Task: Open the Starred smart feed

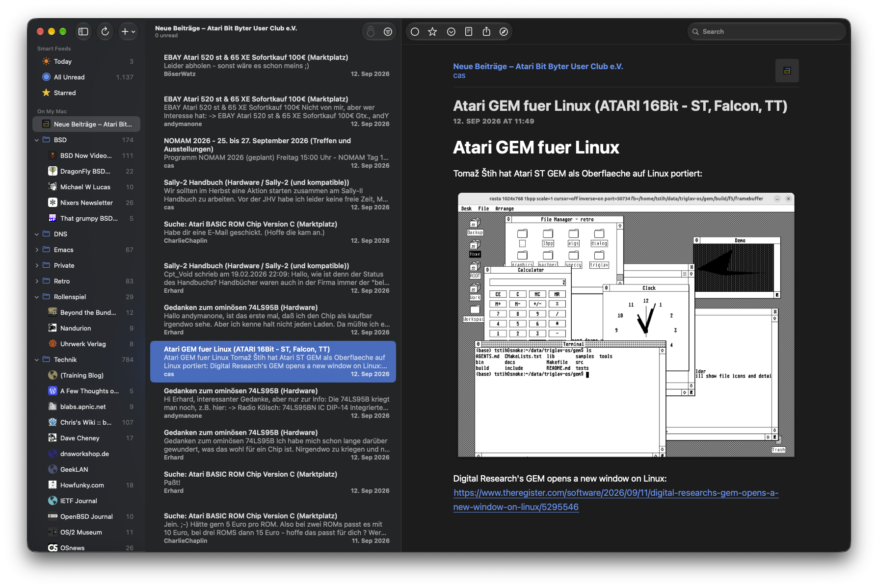Action: [86, 93]
